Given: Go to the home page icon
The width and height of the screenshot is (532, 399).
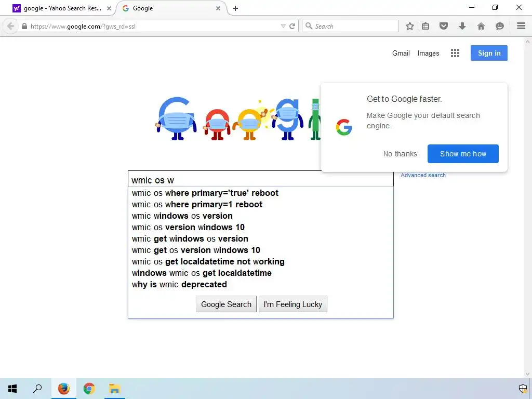Looking at the screenshot, I should coord(481,26).
